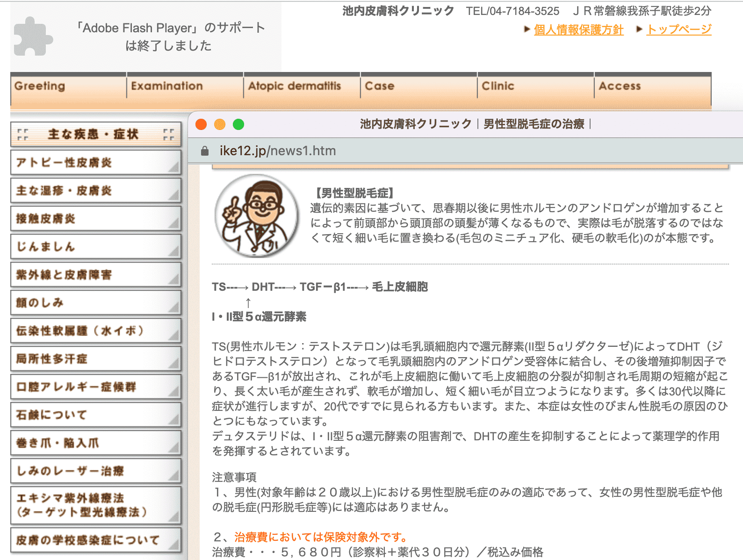The height and width of the screenshot is (560, 743).
Task: Switch to the Case tab
Action: 419,86
